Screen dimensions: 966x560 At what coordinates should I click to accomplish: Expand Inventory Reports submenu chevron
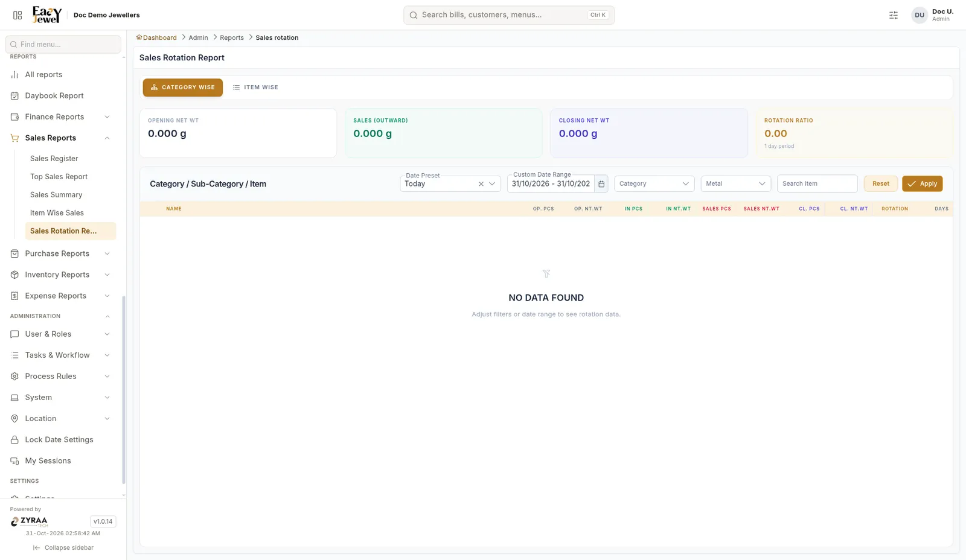point(107,275)
